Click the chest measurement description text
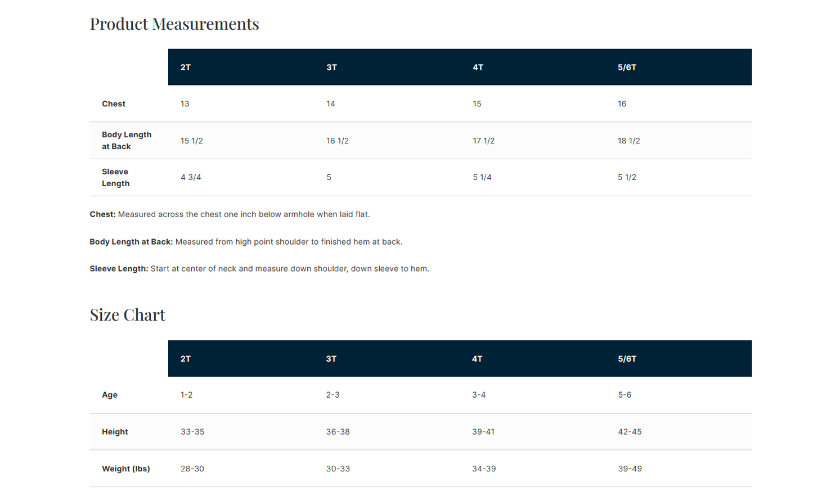Image resolution: width=813 pixels, height=504 pixels. coord(230,214)
